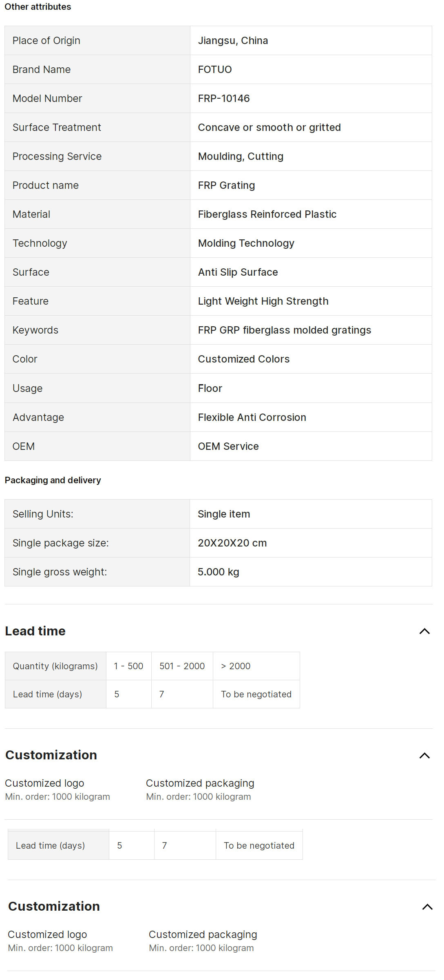Select model number FRP-10146 cell
The image size is (444, 980).
pos(224,99)
